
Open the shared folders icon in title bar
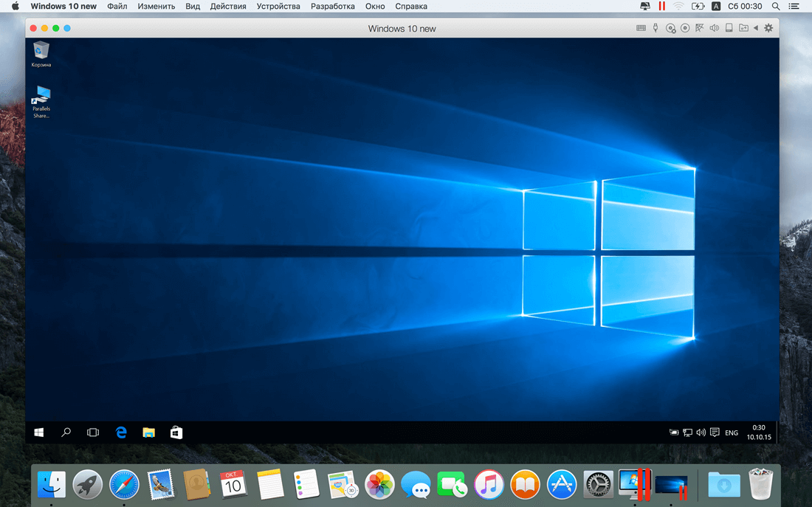click(x=743, y=28)
